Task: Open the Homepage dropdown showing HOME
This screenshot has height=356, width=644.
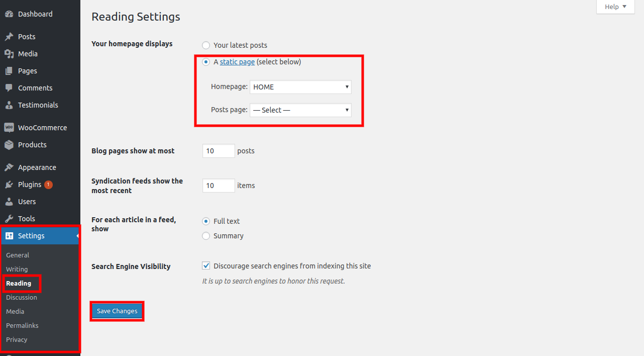Action: point(300,87)
